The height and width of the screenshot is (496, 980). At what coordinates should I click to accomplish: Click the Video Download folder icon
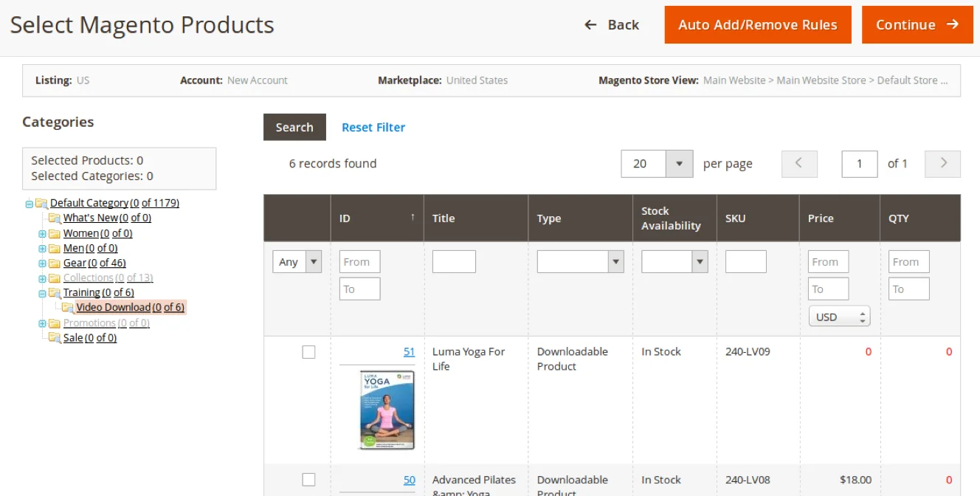68,308
